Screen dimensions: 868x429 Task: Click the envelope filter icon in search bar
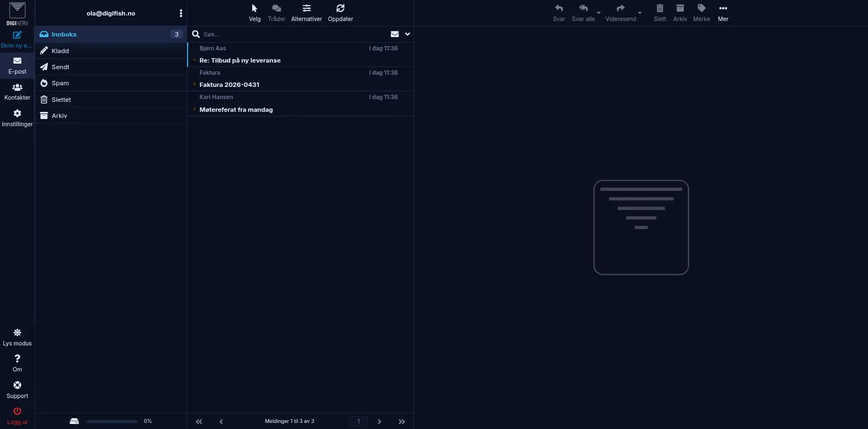395,34
